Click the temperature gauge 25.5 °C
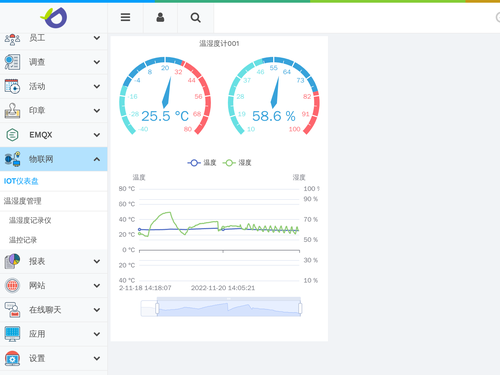This screenshot has width=500, height=375. coord(165,95)
